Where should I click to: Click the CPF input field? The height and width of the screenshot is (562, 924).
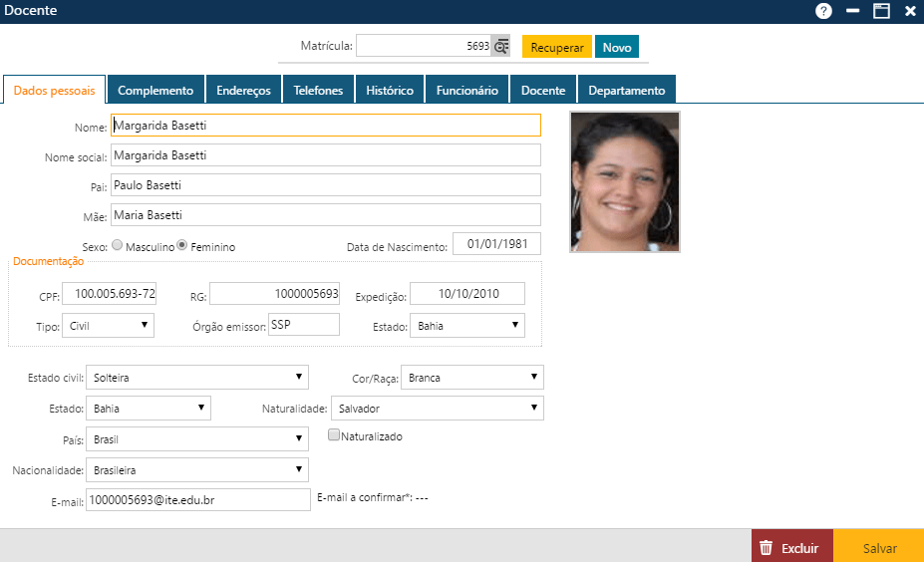pyautogui.click(x=109, y=293)
